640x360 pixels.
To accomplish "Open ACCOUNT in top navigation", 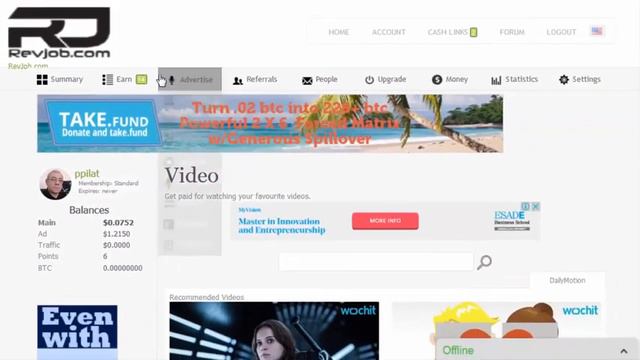I will [x=389, y=32].
